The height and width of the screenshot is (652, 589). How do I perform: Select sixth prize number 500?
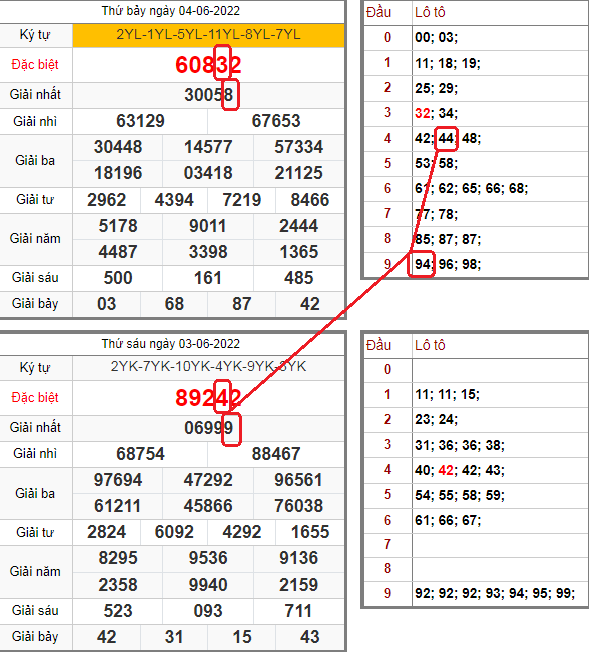click(x=118, y=278)
